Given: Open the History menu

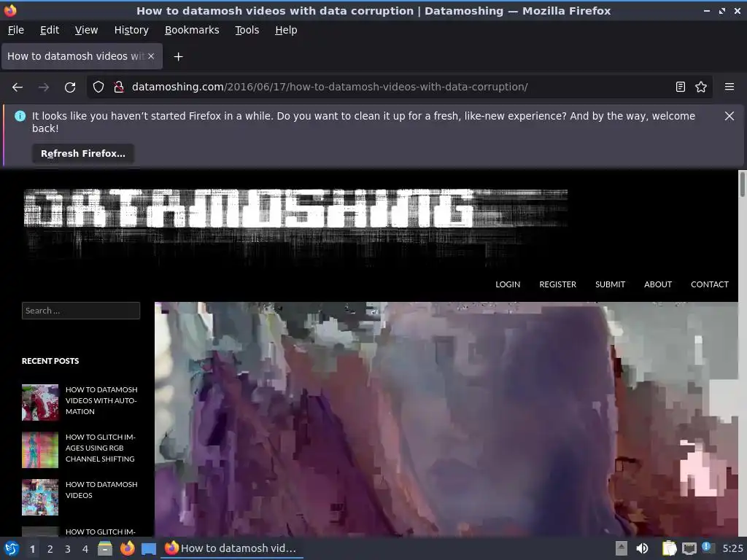Looking at the screenshot, I should (x=131, y=30).
